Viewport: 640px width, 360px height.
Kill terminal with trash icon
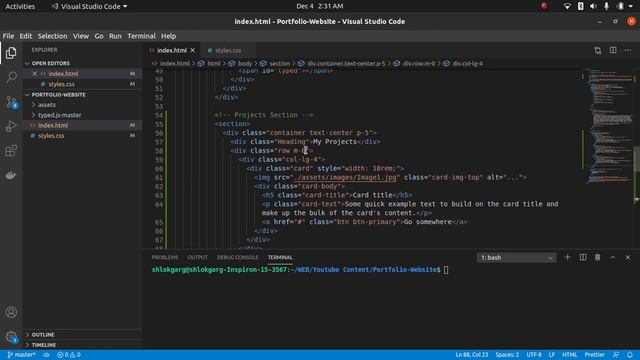coord(598,257)
